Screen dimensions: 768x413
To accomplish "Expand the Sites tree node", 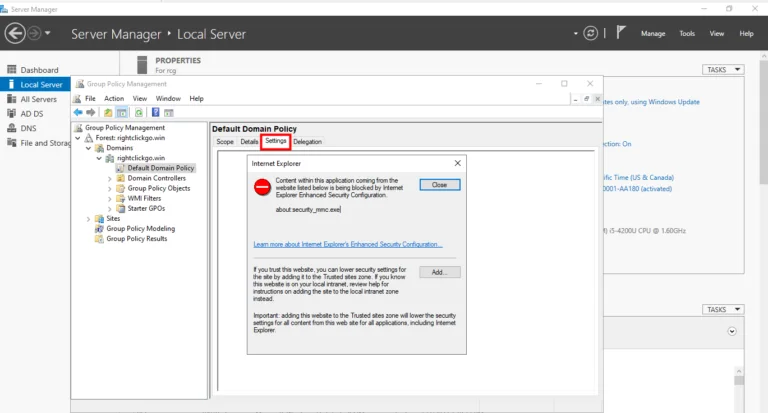I will click(89, 219).
